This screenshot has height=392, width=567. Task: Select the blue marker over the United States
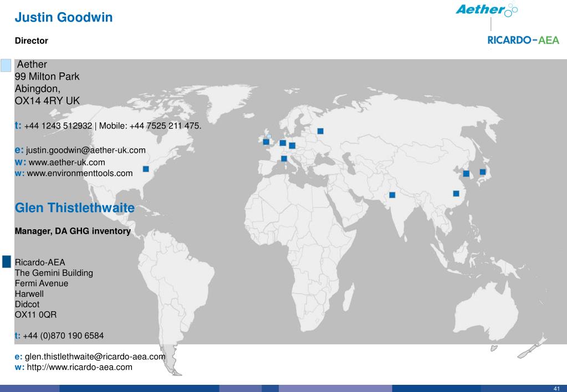tap(146, 169)
